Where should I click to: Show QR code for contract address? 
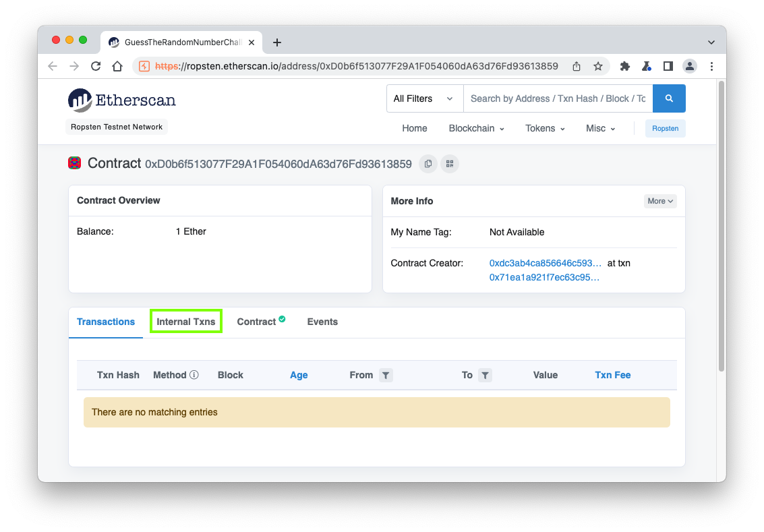[450, 164]
